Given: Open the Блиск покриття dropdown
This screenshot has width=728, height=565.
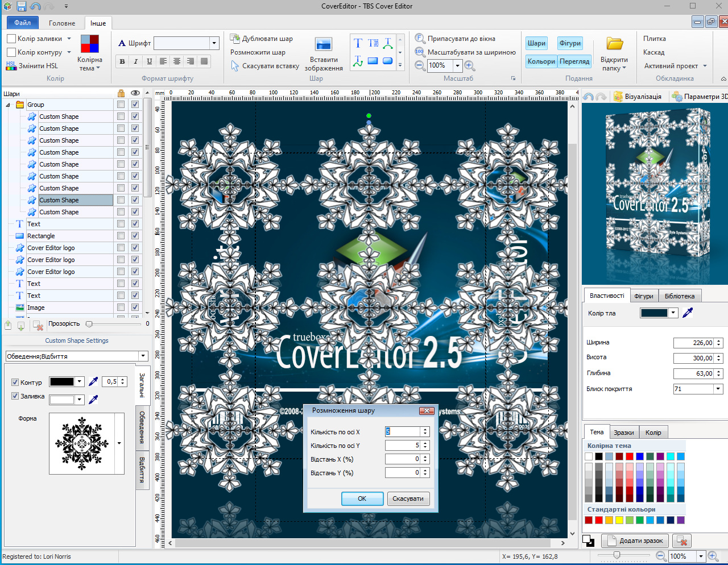Looking at the screenshot, I should point(718,389).
